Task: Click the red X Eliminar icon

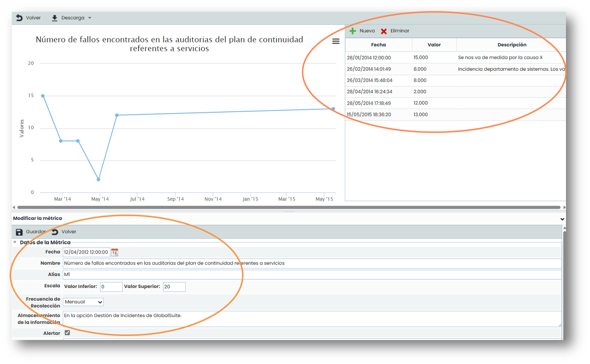Action: 384,31
